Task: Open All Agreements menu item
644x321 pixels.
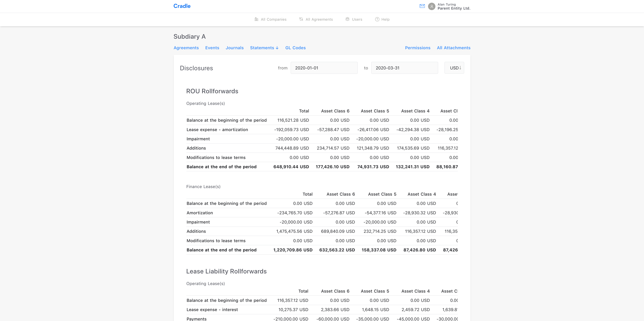Action: click(x=316, y=19)
